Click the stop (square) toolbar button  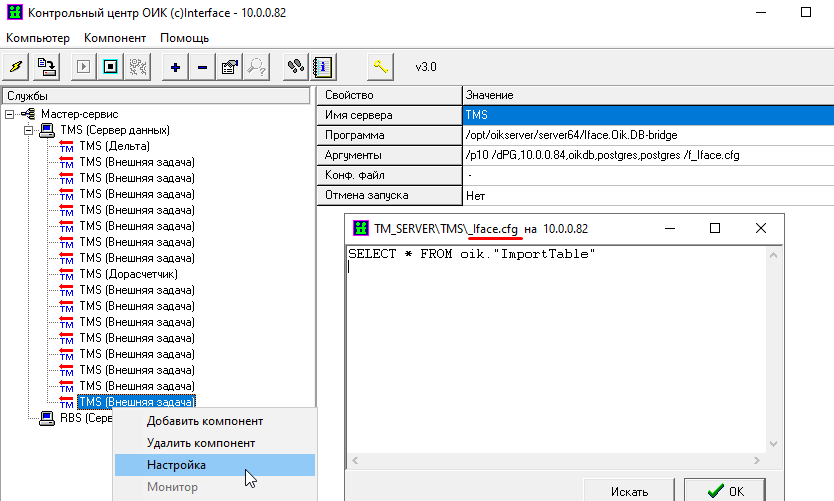tap(111, 67)
